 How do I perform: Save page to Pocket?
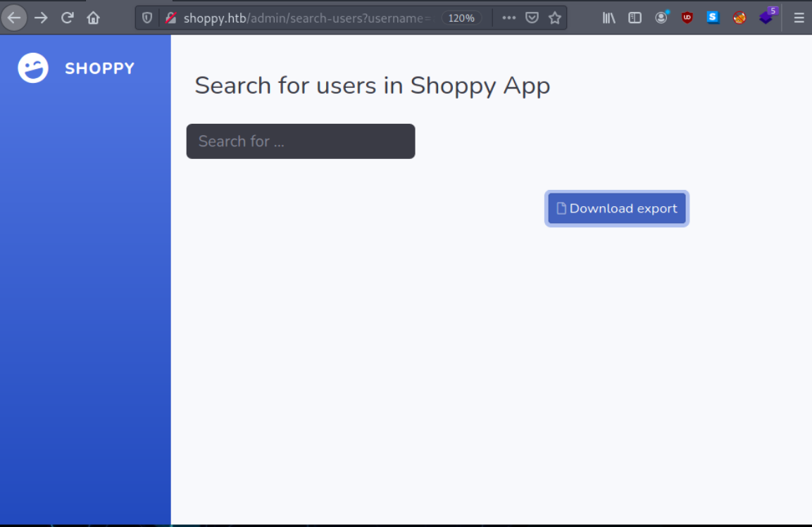pos(532,18)
